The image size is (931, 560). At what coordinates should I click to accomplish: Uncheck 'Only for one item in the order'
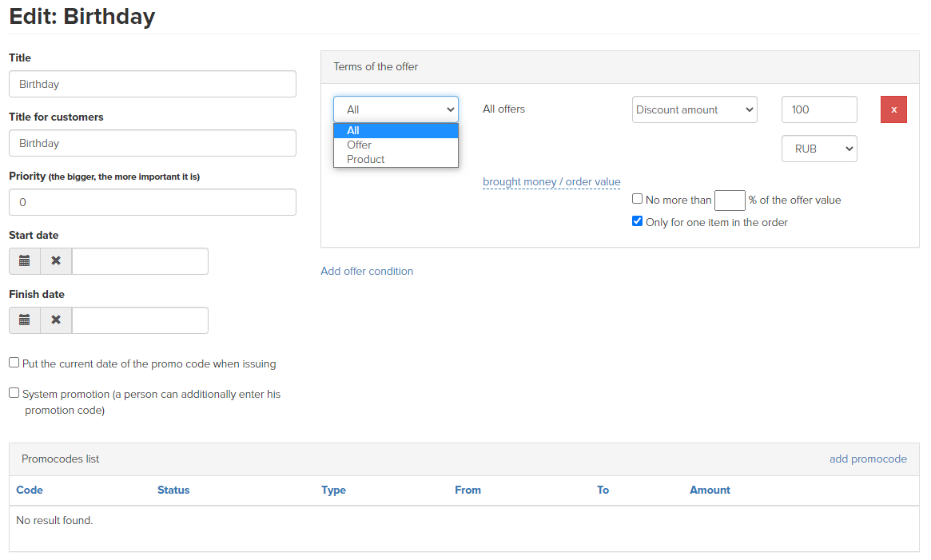[637, 221]
